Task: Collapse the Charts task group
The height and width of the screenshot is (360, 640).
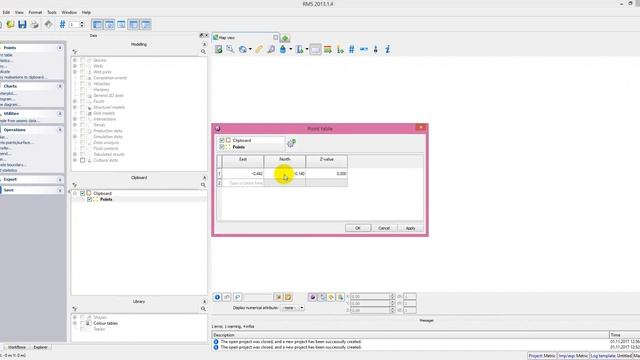Action: tap(60, 86)
